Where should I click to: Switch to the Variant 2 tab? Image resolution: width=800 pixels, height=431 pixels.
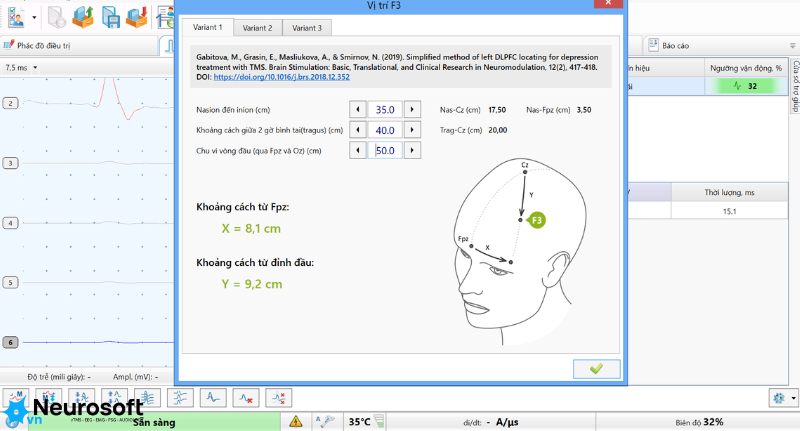[x=257, y=28]
